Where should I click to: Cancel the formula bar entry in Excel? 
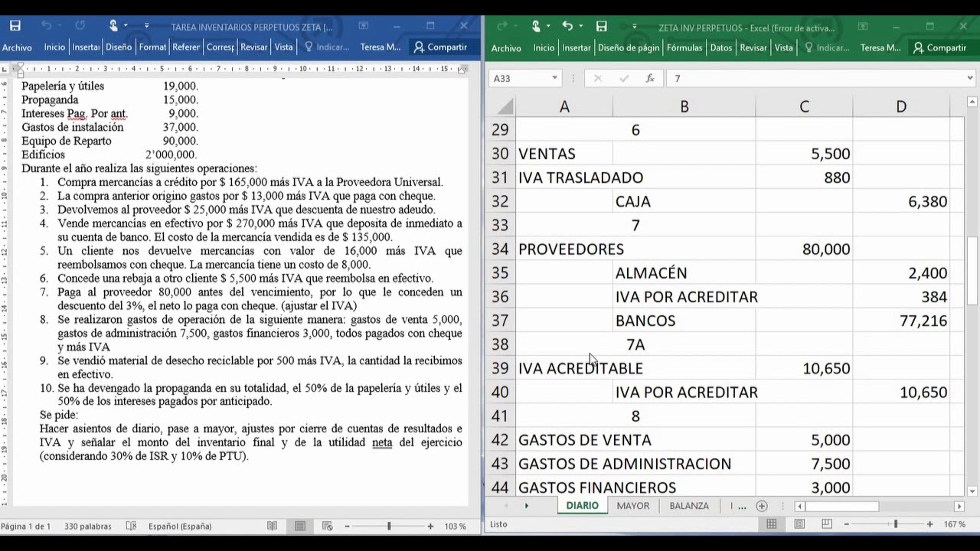click(x=598, y=78)
